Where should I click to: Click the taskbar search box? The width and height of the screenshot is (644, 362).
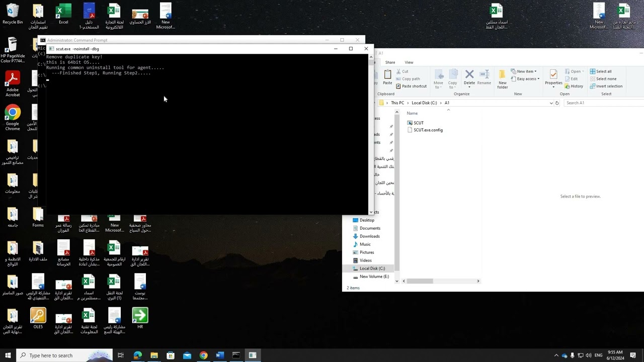[64, 355]
